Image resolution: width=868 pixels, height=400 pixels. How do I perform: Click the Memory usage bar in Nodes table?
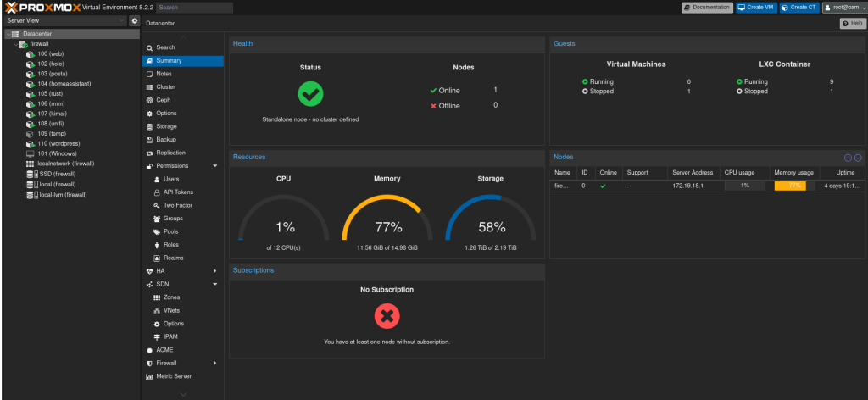tap(794, 186)
